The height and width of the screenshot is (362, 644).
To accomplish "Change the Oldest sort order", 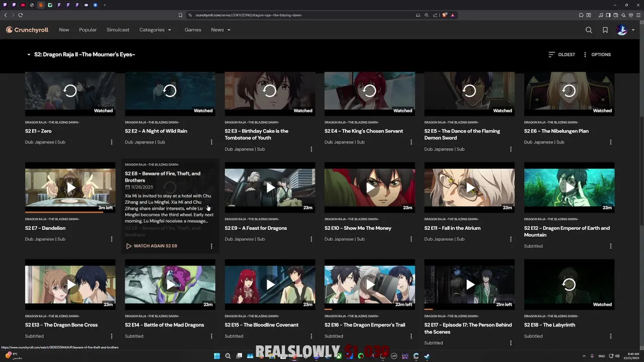I will [562, 54].
